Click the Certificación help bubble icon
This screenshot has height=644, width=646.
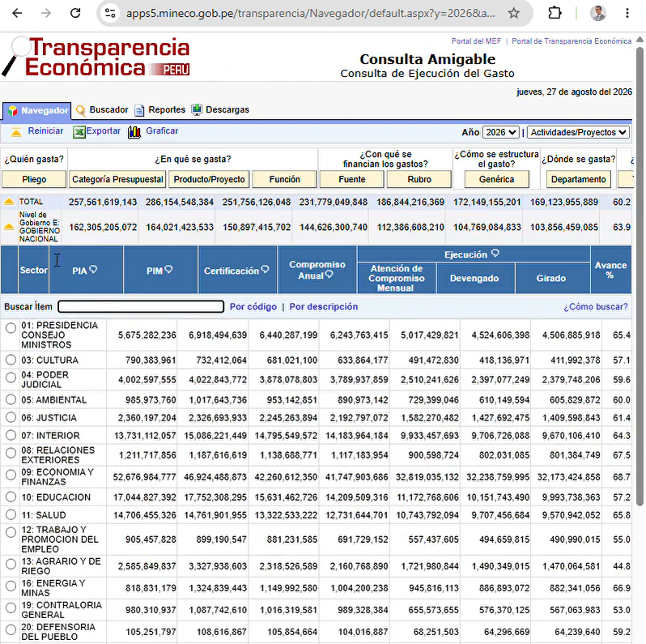[265, 270]
